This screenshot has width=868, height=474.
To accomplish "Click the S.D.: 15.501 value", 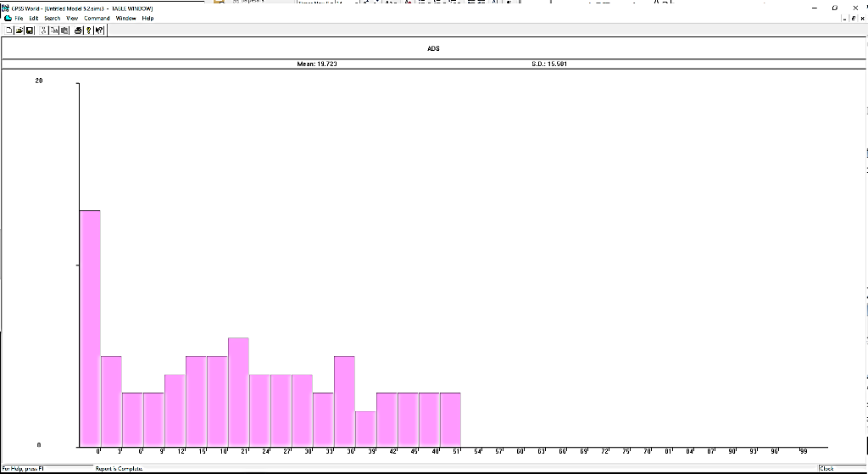I will pos(549,64).
